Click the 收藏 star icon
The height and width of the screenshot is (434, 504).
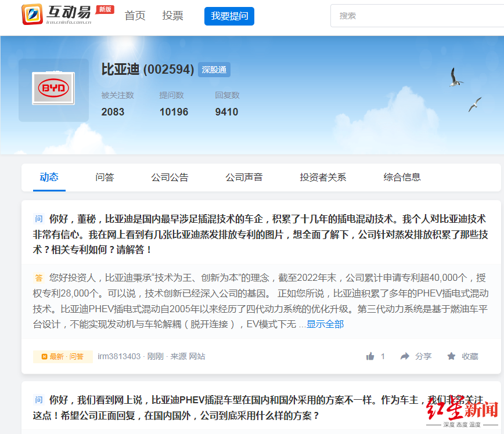[x=451, y=356]
